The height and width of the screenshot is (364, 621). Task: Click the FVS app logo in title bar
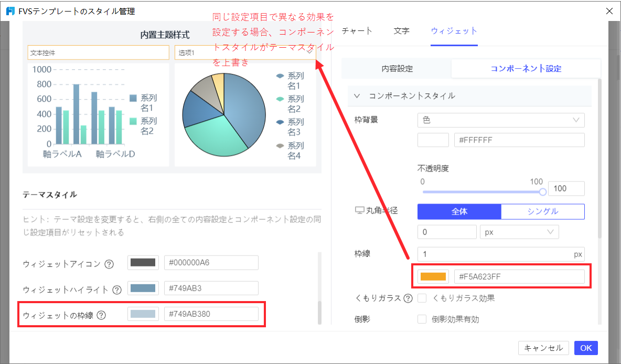[10, 11]
